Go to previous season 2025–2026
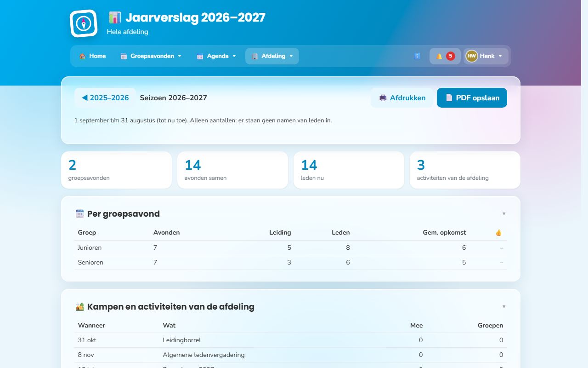 tap(105, 98)
